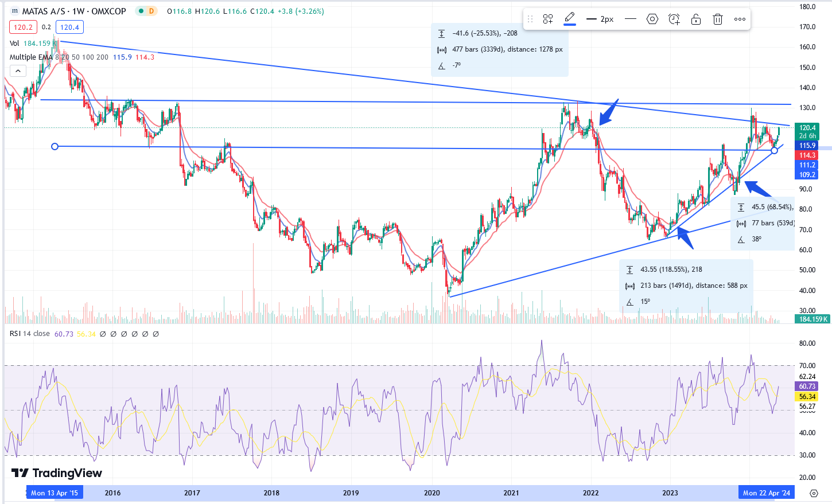Click the green countdown label '2d 6h'
Screen dimensions: 832x504
pyautogui.click(x=807, y=136)
